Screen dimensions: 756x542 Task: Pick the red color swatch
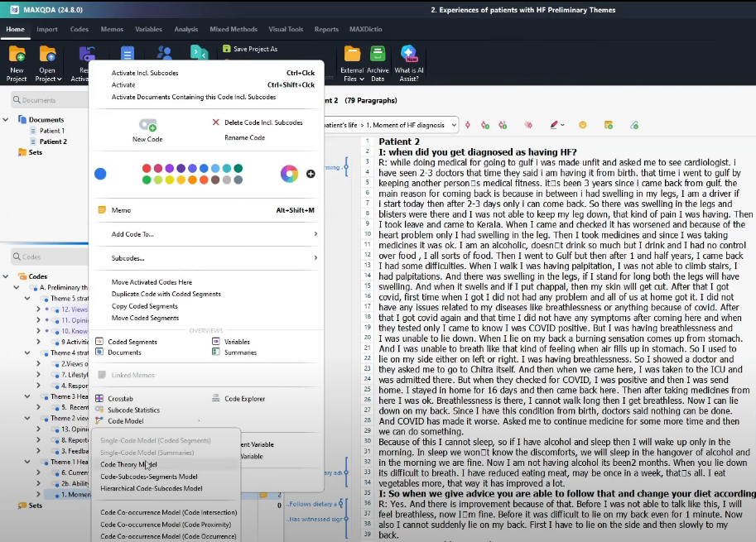click(x=147, y=168)
